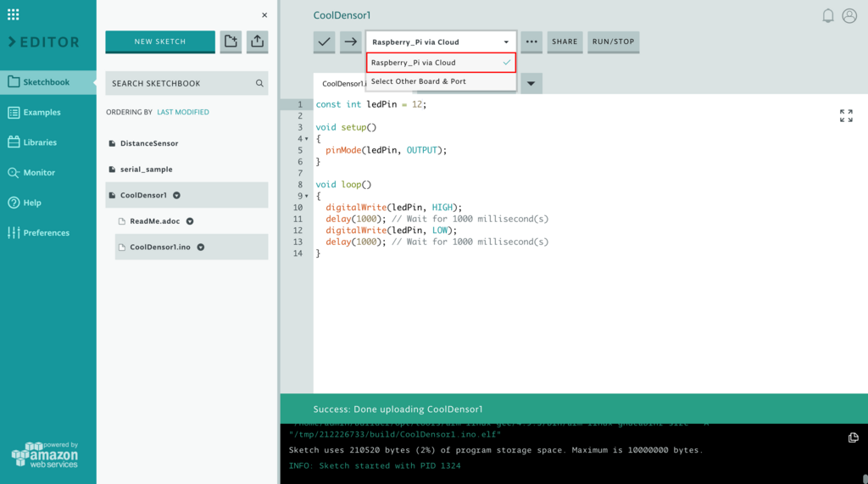Open the Preferences section

tap(48, 233)
